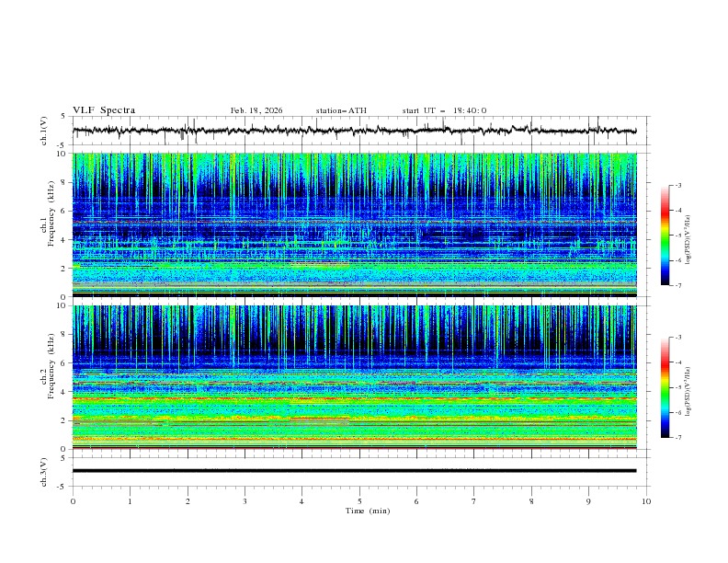
Task: Select the 5 minute tick on time axis
Action: coord(359,501)
